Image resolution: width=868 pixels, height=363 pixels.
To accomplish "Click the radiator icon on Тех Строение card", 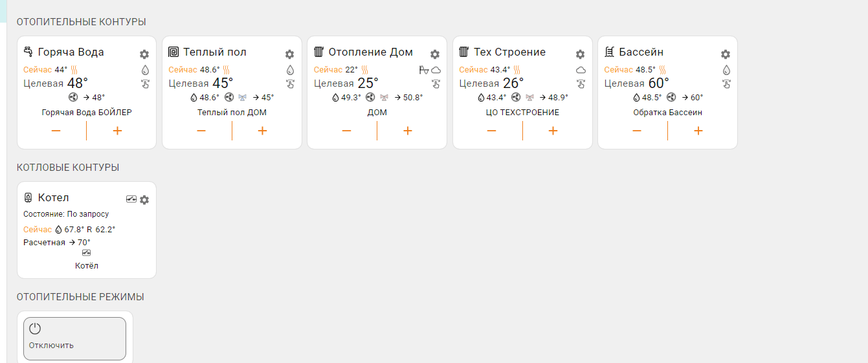I will click(464, 52).
